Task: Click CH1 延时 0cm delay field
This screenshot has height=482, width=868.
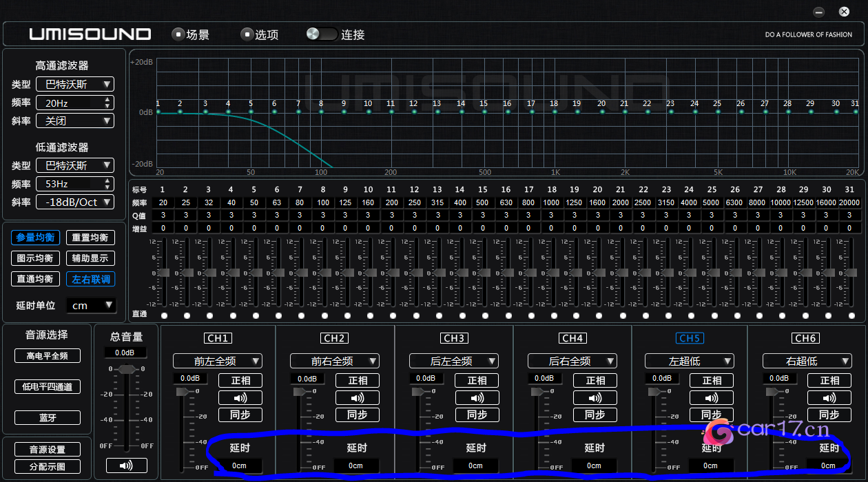Action: pos(239,465)
